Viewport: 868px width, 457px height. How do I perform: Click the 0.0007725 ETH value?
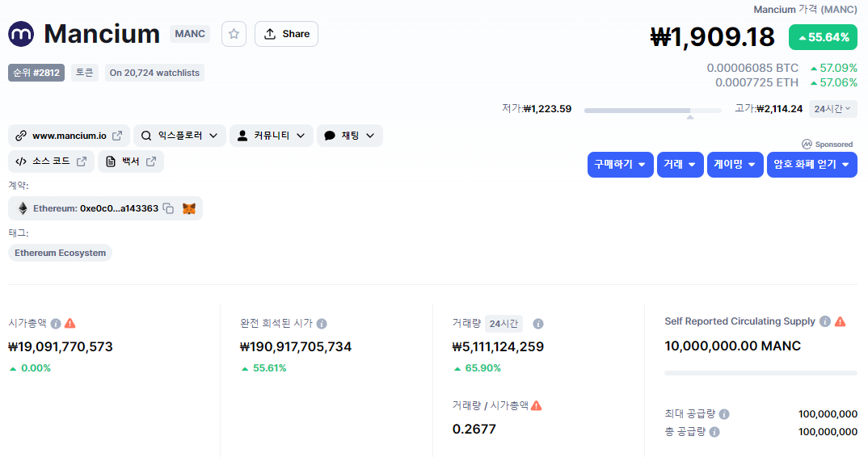(756, 82)
